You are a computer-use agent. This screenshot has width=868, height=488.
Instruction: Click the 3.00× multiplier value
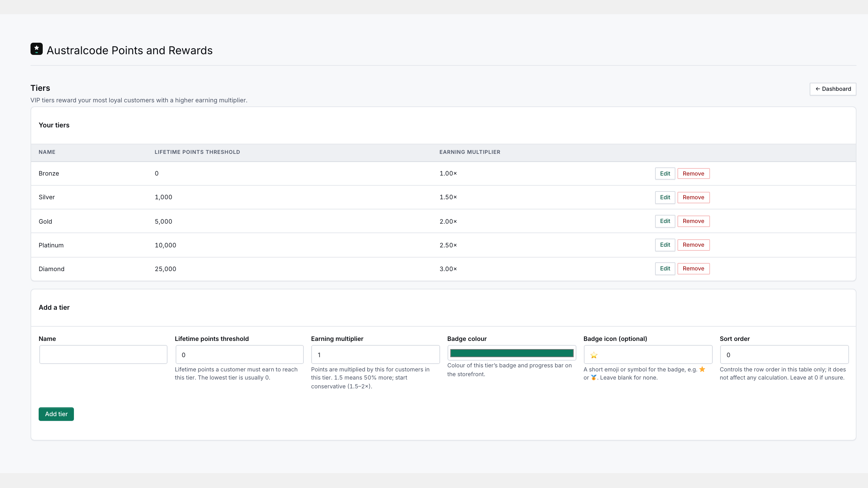point(448,269)
